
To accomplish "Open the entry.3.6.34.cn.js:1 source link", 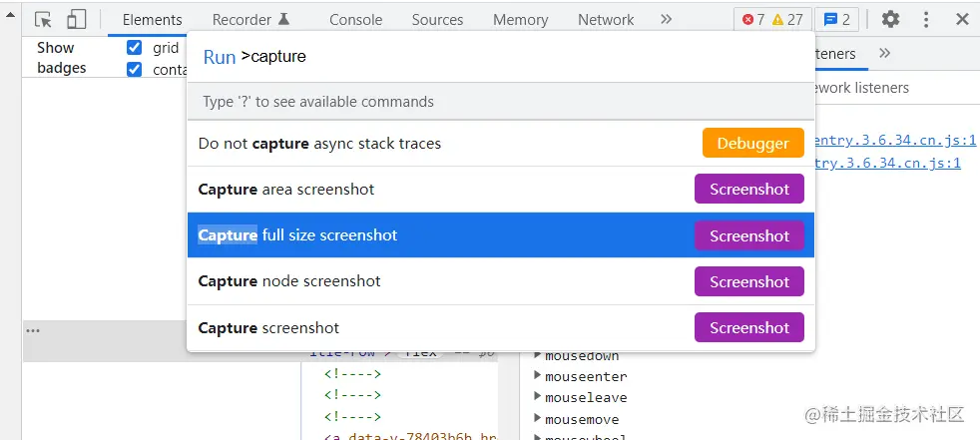I will point(891,141).
